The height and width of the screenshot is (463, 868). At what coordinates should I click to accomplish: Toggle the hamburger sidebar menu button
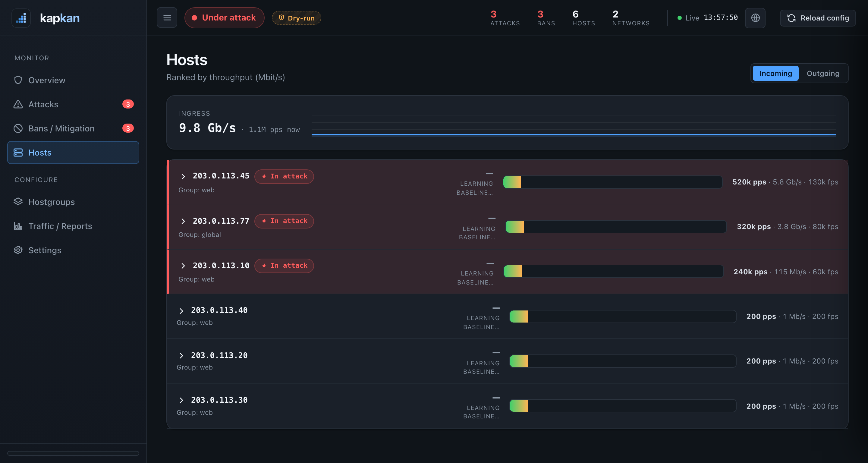[x=167, y=18]
